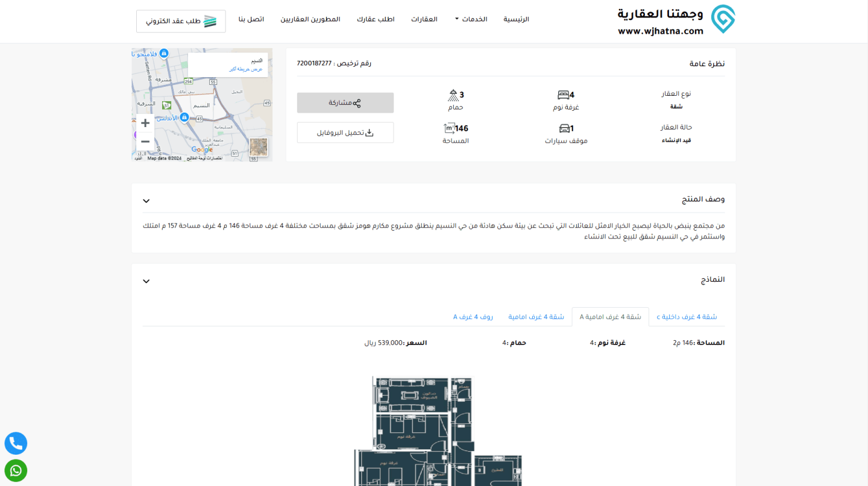Click the car parking icon
The height and width of the screenshot is (486, 868).
[x=564, y=128]
